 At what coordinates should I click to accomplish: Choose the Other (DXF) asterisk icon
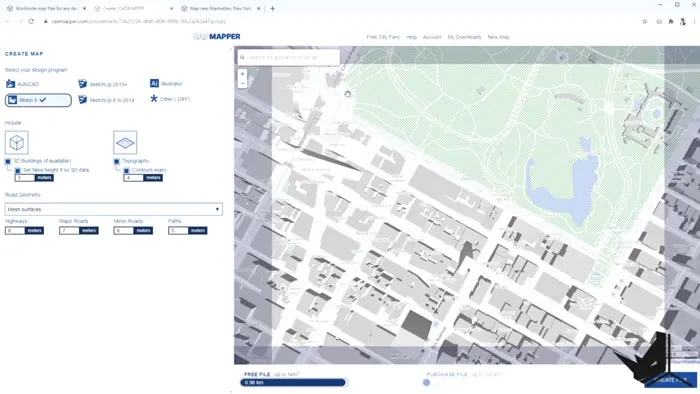pos(154,99)
